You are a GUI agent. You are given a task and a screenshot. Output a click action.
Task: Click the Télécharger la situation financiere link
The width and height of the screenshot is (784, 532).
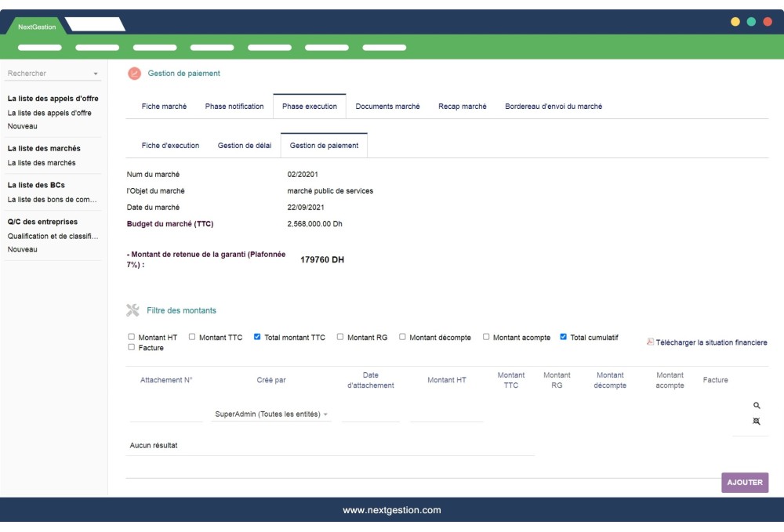(711, 342)
